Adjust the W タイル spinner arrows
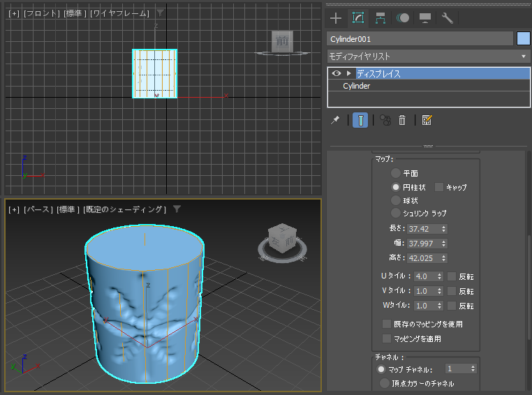Viewport: 532px width, 395px height. tap(439, 306)
